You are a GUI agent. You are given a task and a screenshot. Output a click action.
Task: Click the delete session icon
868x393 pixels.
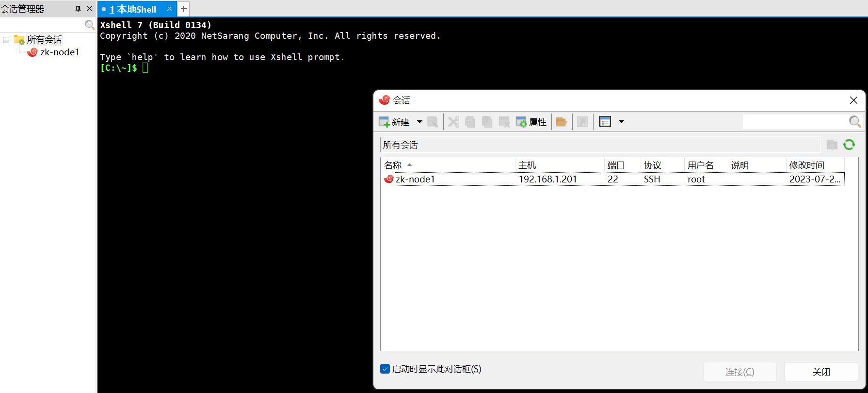[x=504, y=122]
